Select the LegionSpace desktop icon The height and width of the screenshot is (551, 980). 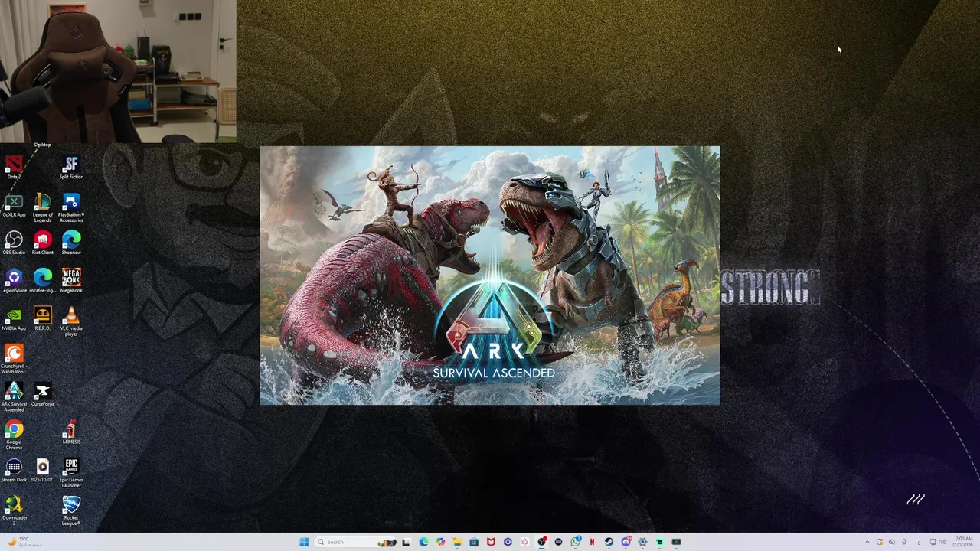pos(14,281)
